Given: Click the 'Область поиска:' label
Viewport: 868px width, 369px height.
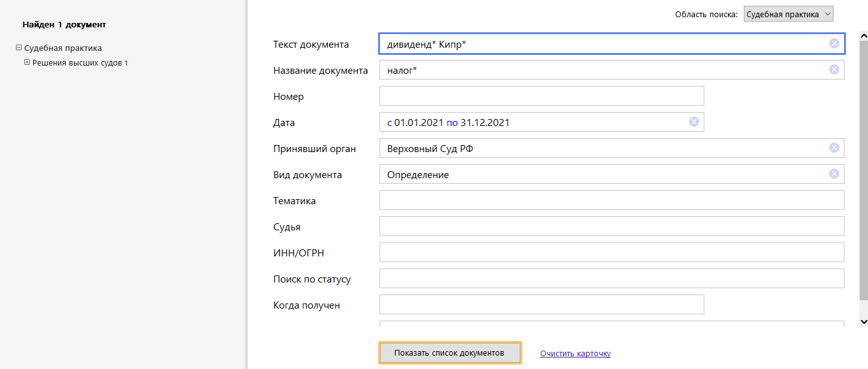Looking at the screenshot, I should coord(706,14).
